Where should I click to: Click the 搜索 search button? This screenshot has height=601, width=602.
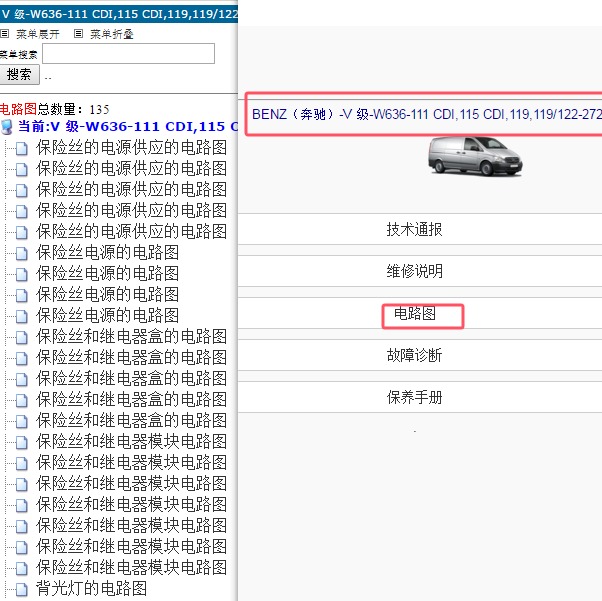click(x=19, y=75)
